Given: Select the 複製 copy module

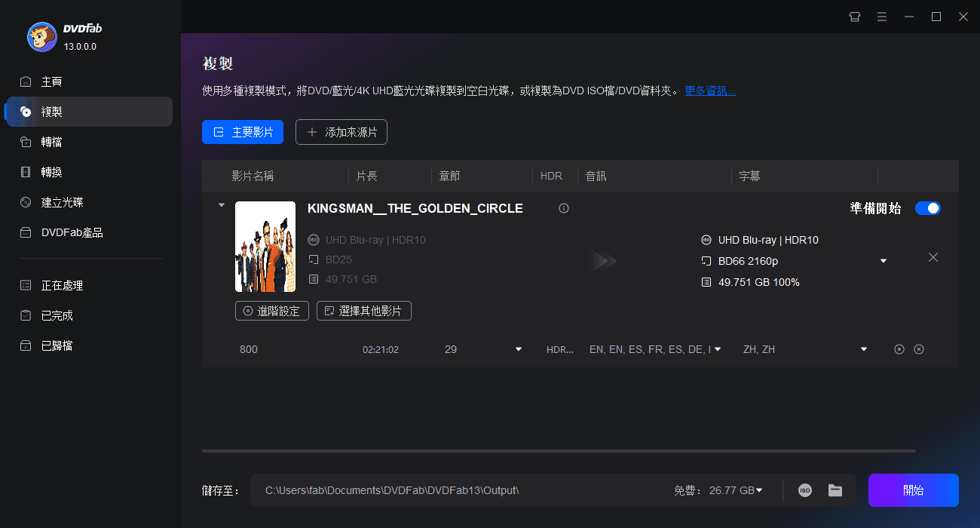Looking at the screenshot, I should pos(89,112).
